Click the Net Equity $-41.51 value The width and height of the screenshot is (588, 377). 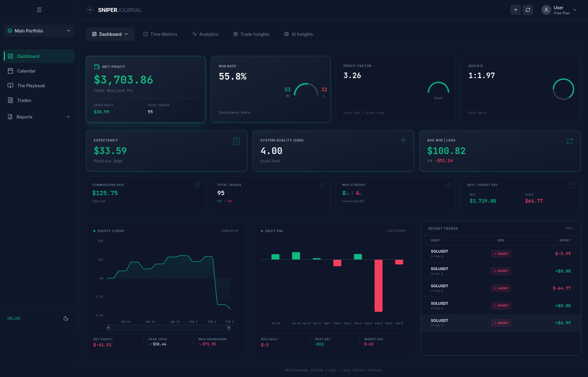(x=102, y=345)
